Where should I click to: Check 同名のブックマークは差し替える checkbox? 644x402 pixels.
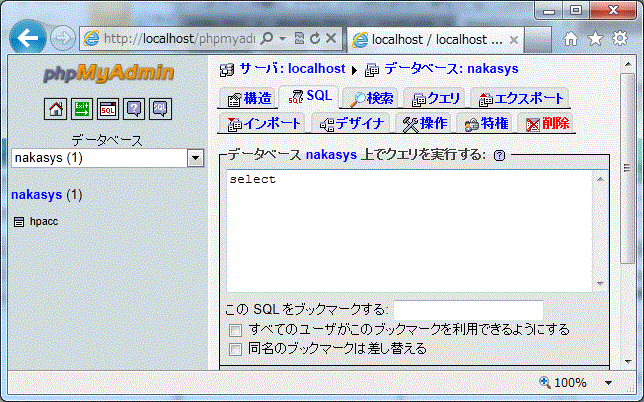point(235,349)
